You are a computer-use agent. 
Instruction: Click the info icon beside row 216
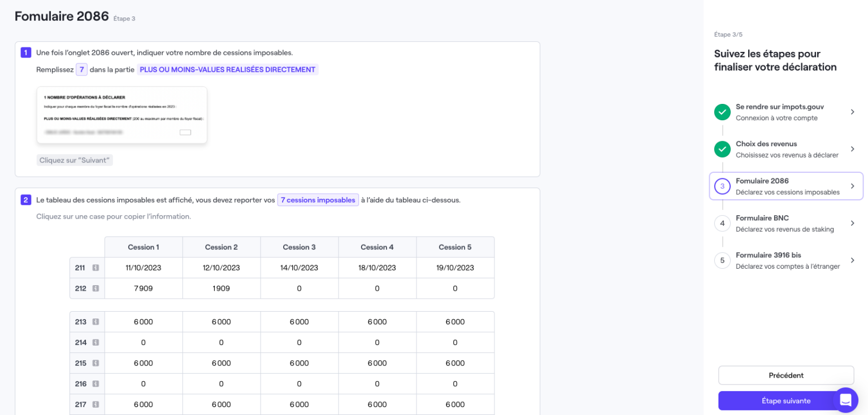[x=96, y=384]
